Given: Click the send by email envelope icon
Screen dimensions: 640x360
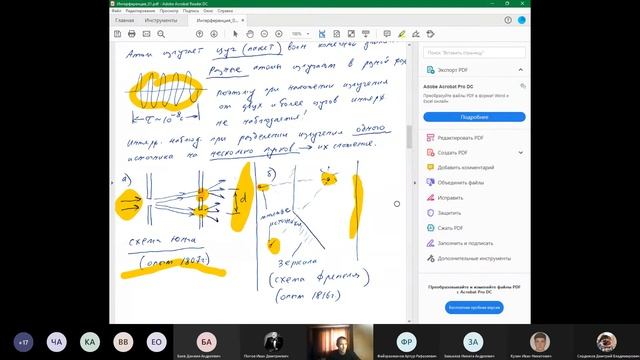Looking at the screenshot, I should coord(146,34).
